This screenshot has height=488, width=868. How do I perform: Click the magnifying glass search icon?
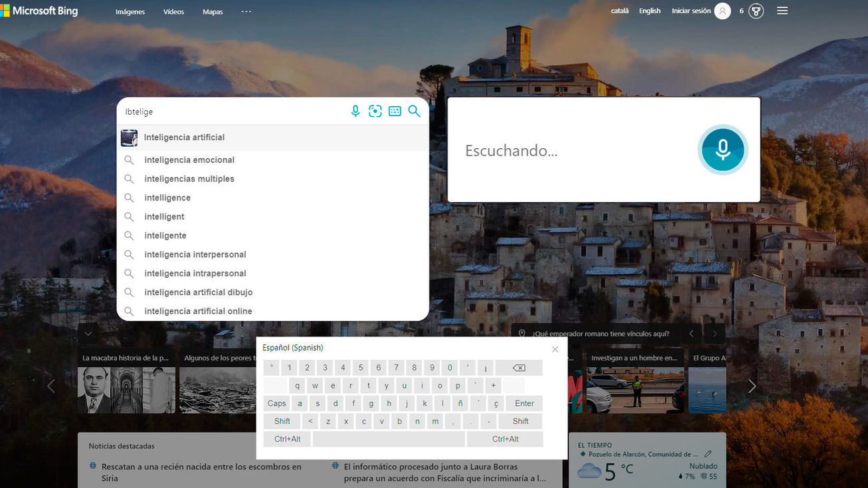pyautogui.click(x=415, y=111)
